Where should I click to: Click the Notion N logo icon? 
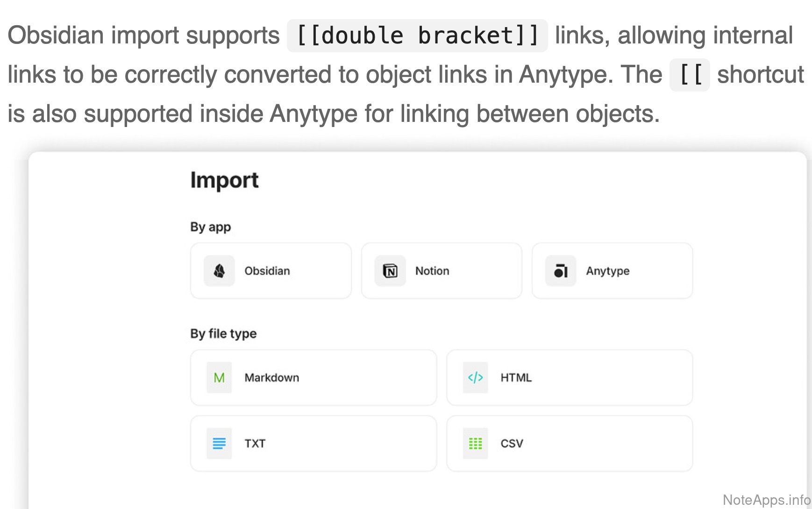(390, 271)
